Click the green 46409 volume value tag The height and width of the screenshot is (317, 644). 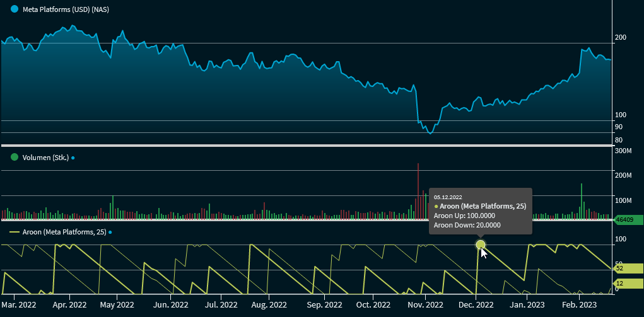click(628, 220)
